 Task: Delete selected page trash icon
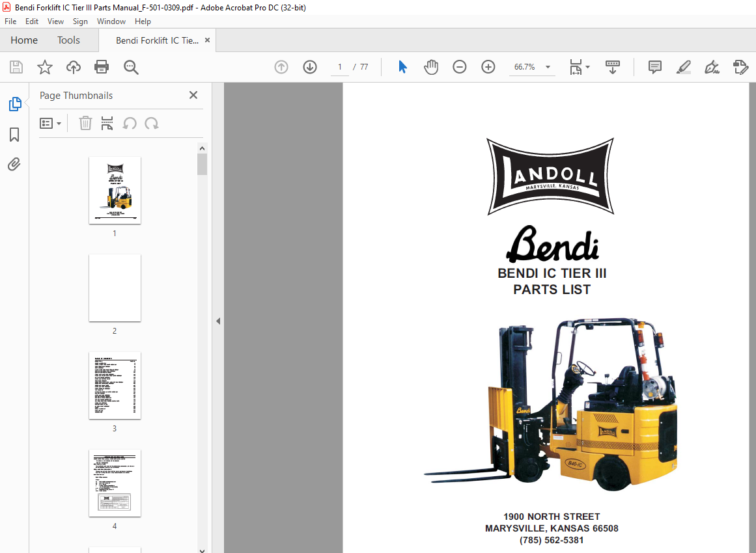(x=85, y=124)
